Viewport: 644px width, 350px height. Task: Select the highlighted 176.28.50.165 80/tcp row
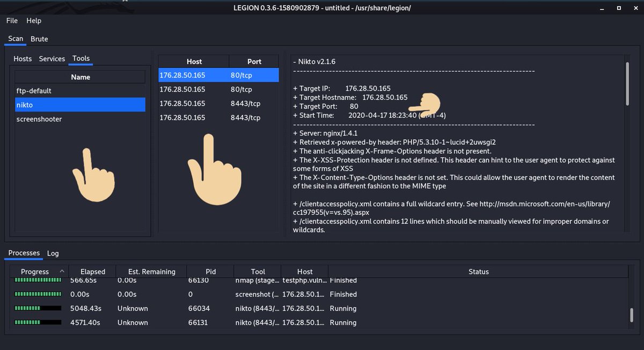[219, 75]
